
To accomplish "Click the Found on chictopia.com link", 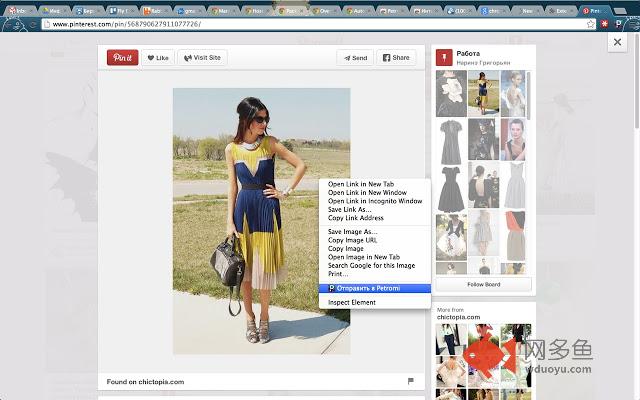I will (x=145, y=382).
